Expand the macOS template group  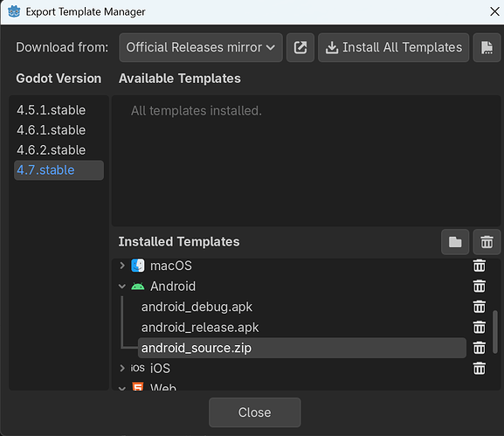[122, 266]
